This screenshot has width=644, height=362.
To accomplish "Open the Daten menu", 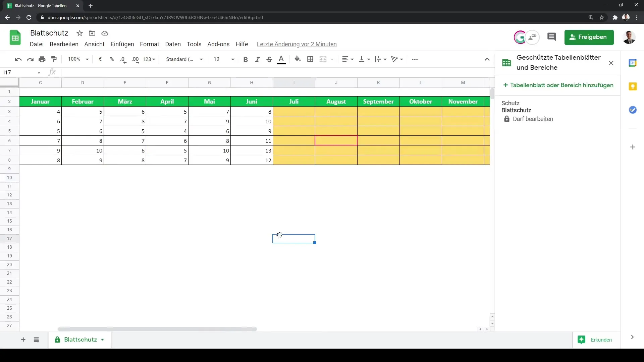I will click(173, 44).
